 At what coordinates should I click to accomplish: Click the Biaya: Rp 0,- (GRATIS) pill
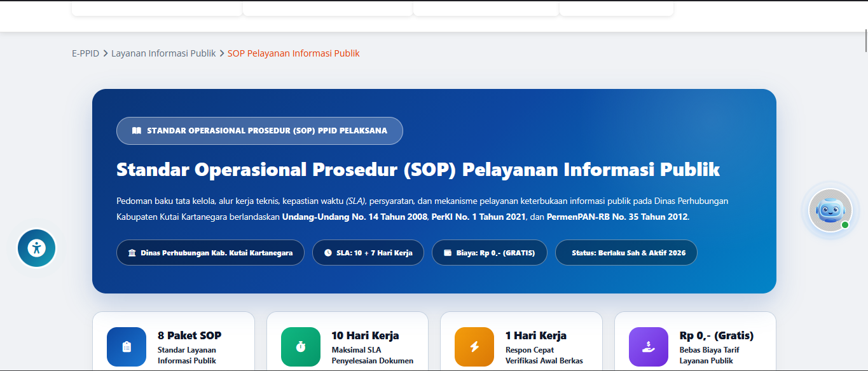[490, 253]
